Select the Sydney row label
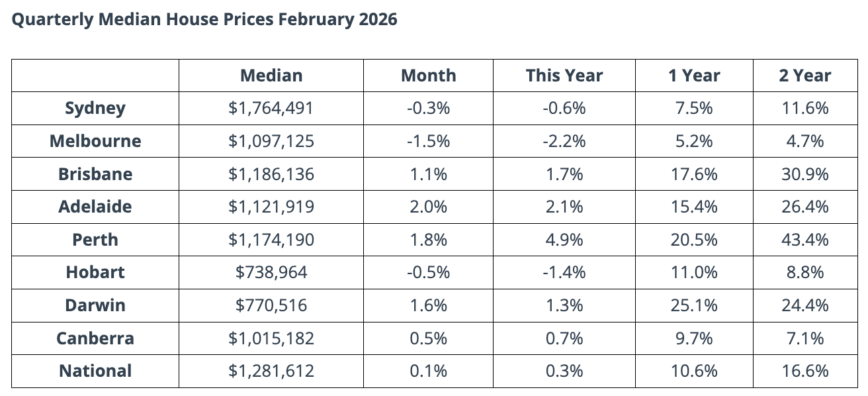Screen dimensions: 868x396 point(95,108)
